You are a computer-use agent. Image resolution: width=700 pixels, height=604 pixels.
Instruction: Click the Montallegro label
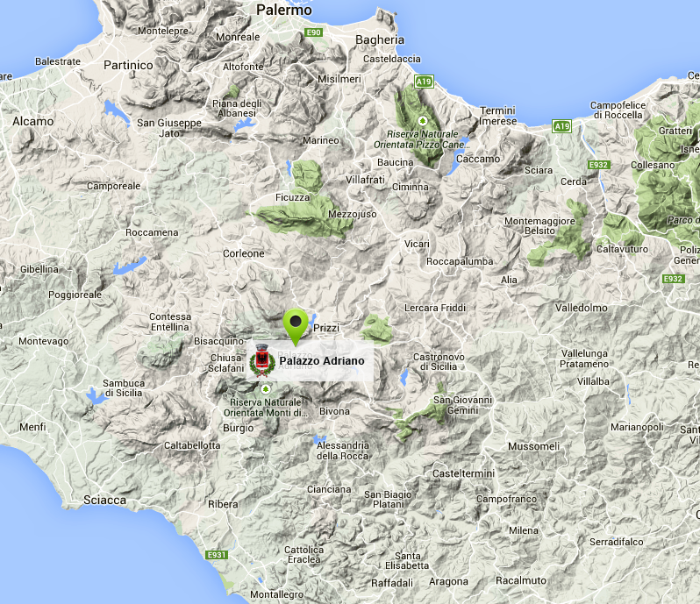(x=277, y=594)
